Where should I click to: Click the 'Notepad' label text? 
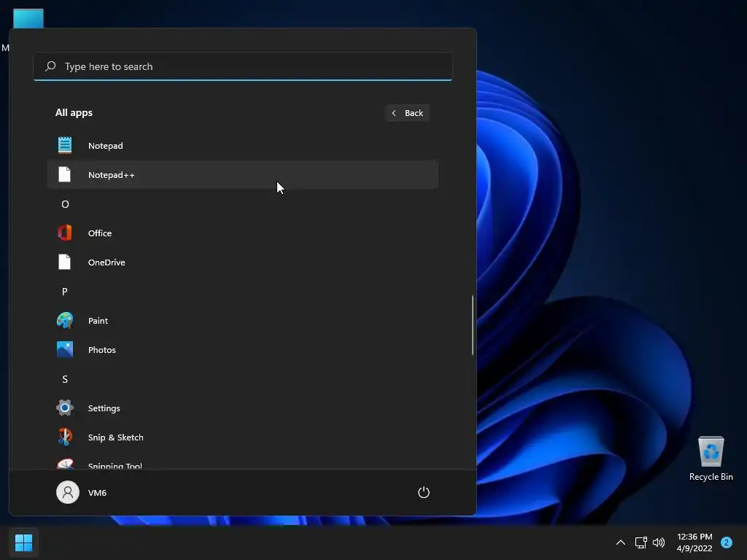point(105,146)
